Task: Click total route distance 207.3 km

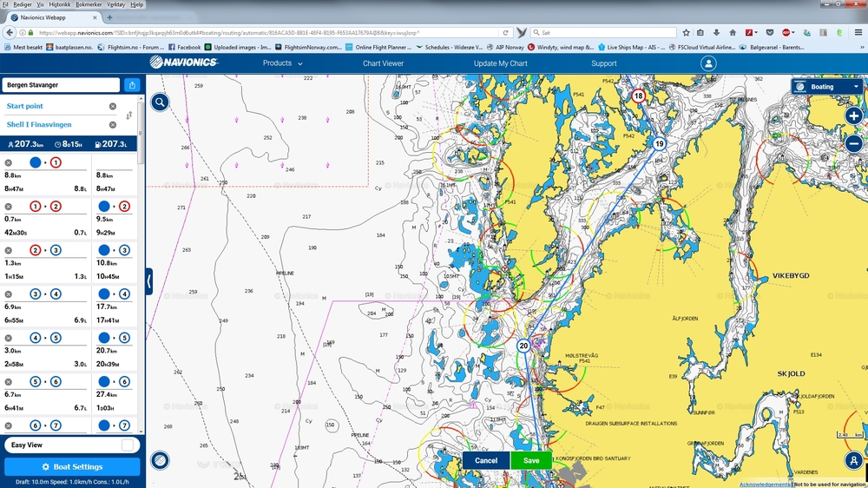Action: (25, 144)
